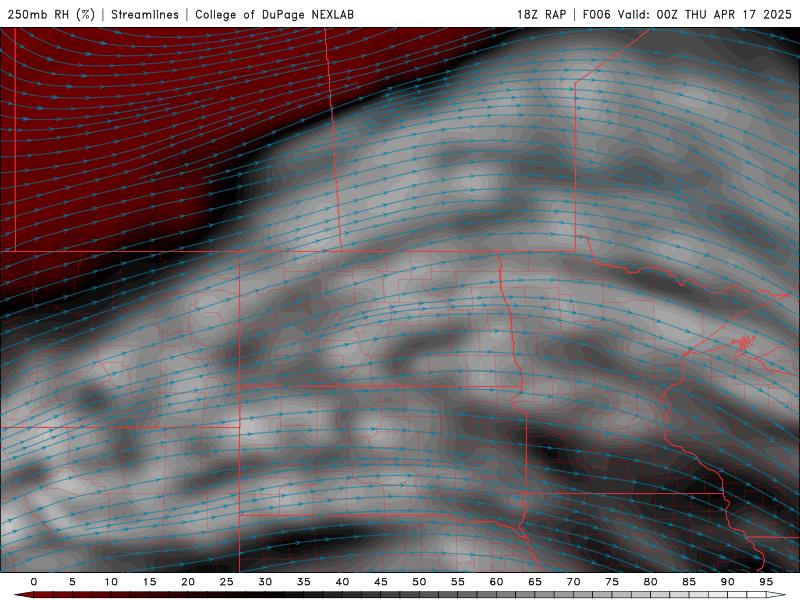
Task: Click the colorbar label '95'
Action: click(766, 582)
